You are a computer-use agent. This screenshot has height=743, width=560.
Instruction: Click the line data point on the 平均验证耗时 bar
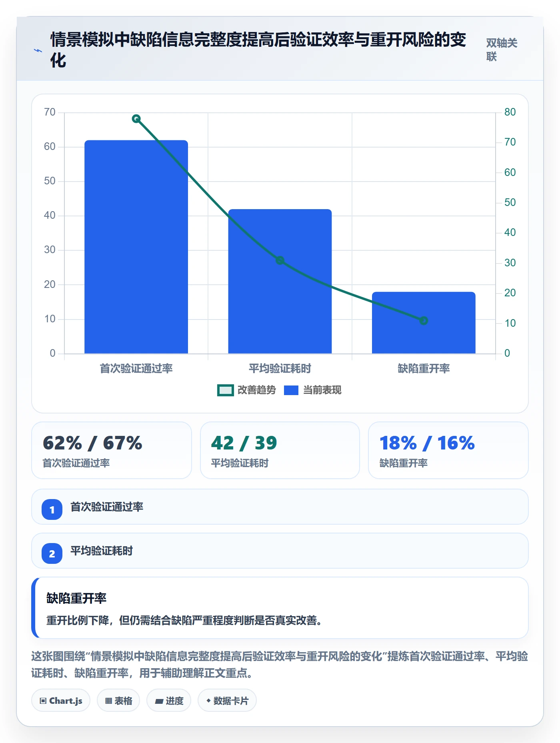coord(280,260)
